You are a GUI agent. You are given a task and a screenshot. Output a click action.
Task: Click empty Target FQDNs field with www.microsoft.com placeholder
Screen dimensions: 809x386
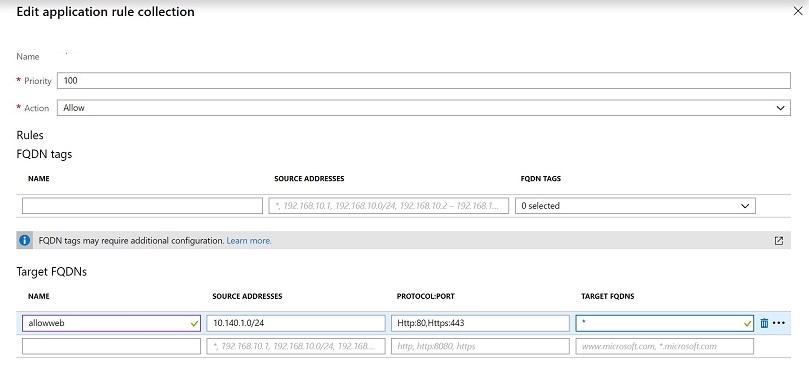point(665,346)
